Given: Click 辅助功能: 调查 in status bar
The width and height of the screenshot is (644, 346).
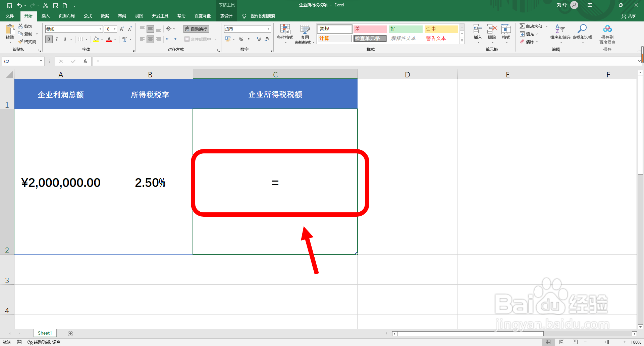Looking at the screenshot, I should (44, 342).
